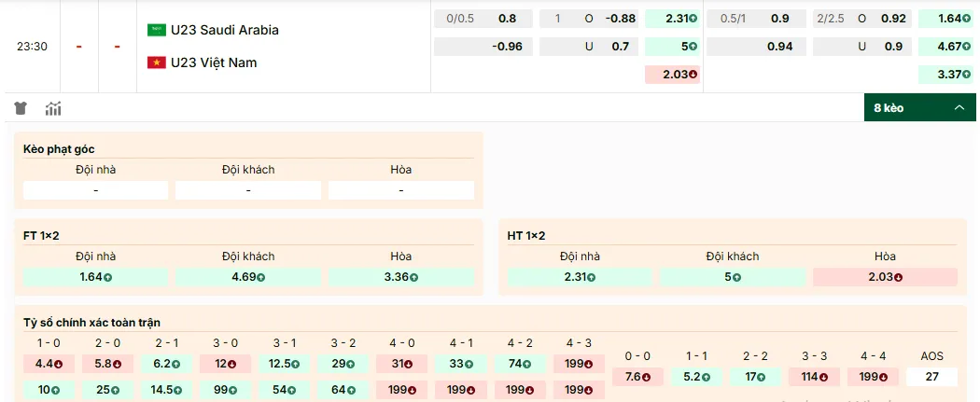Open the bar chart statistics icon
This screenshot has width=980, height=402.
[x=53, y=108]
